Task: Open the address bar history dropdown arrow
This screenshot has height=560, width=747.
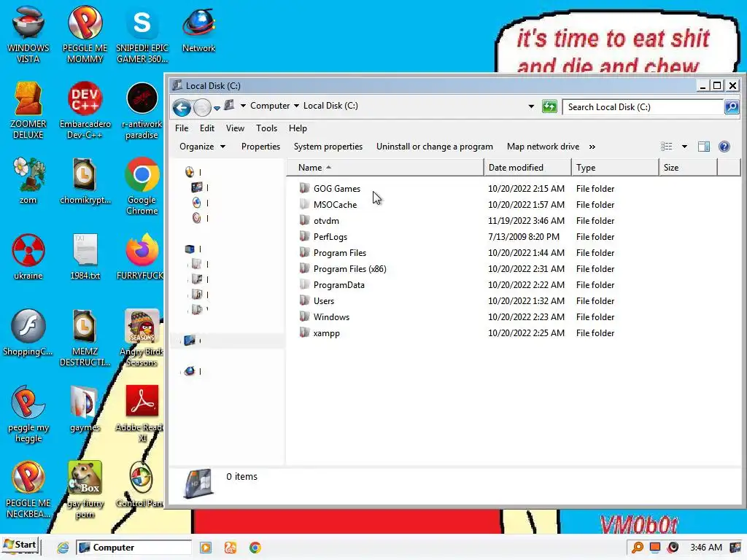Action: 531,106
